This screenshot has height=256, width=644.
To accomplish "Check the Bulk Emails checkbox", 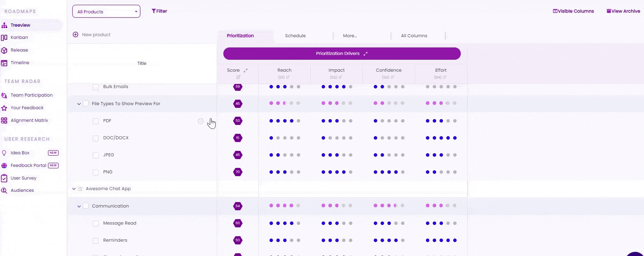I will tap(96, 87).
